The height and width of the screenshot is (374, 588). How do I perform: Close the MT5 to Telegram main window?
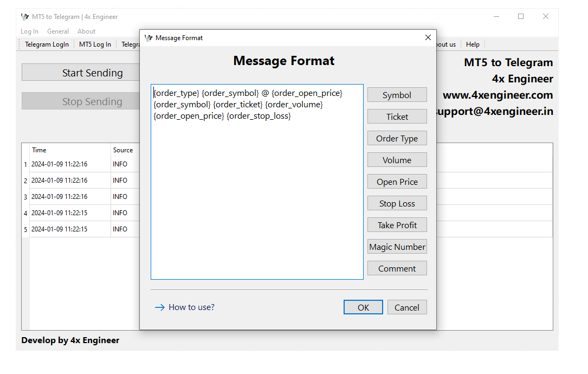tap(546, 16)
